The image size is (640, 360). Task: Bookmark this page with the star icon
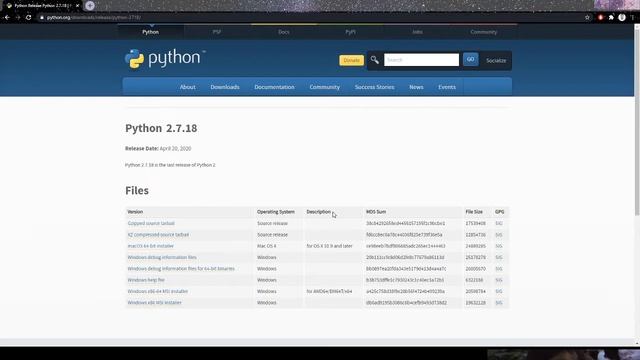click(587, 18)
